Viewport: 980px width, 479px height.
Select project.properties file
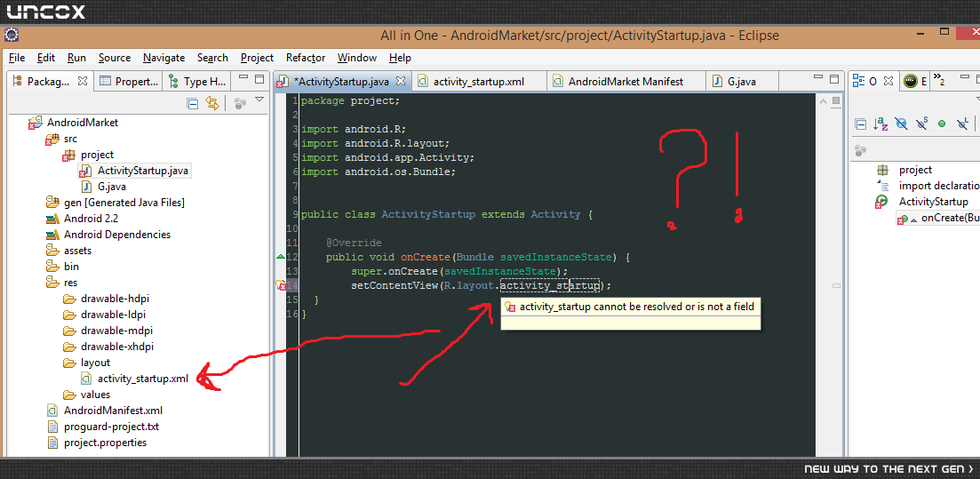tap(105, 443)
